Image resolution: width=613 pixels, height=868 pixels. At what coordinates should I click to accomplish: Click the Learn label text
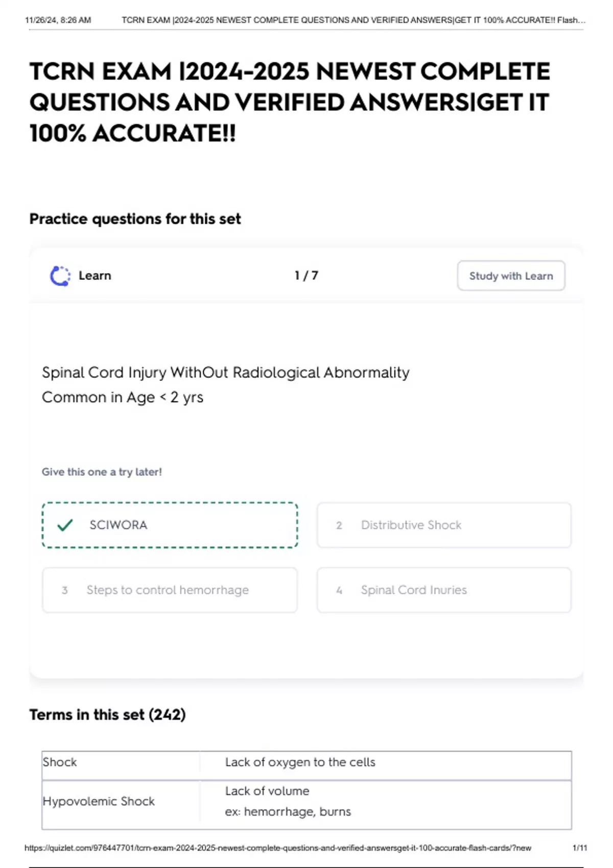tap(95, 276)
